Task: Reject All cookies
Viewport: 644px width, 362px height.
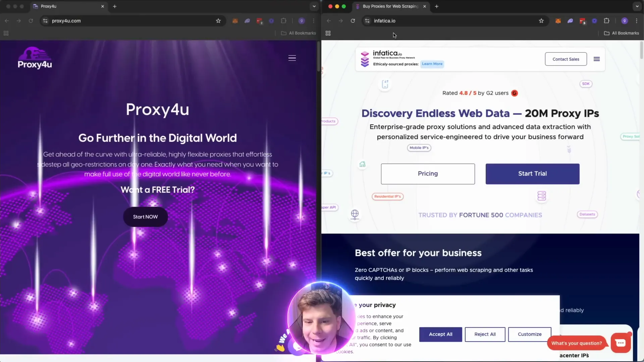Action: click(x=485, y=334)
